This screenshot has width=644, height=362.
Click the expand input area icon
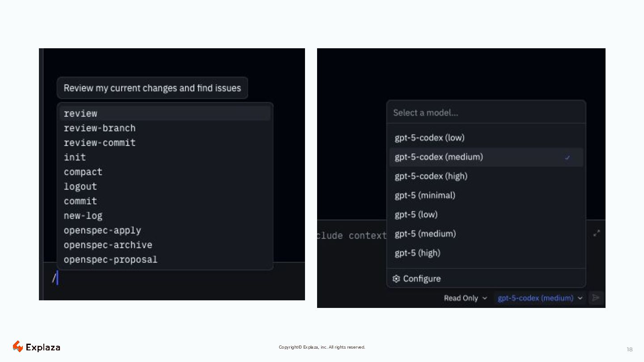click(597, 233)
